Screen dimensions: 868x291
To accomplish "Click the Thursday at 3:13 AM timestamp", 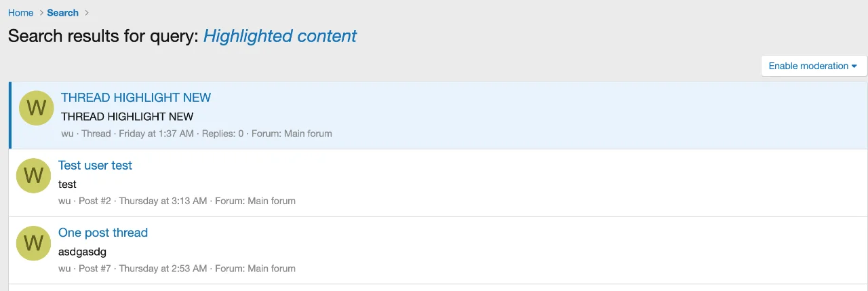I will pyautogui.click(x=163, y=201).
